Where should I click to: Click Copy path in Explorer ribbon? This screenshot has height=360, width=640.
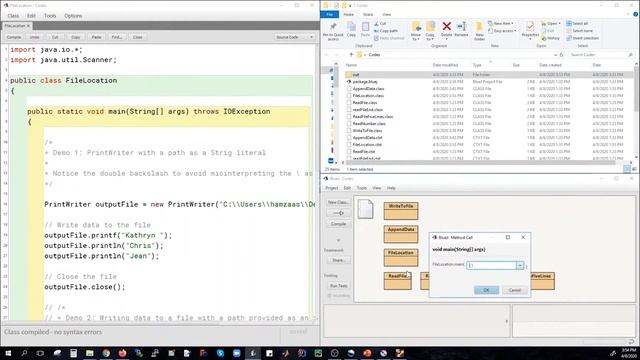pyautogui.click(x=386, y=31)
